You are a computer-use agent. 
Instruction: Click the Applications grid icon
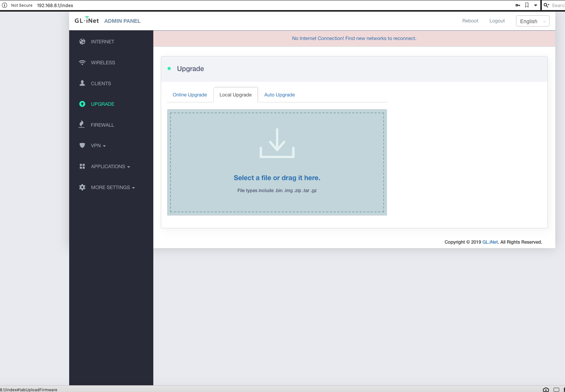pyautogui.click(x=82, y=166)
